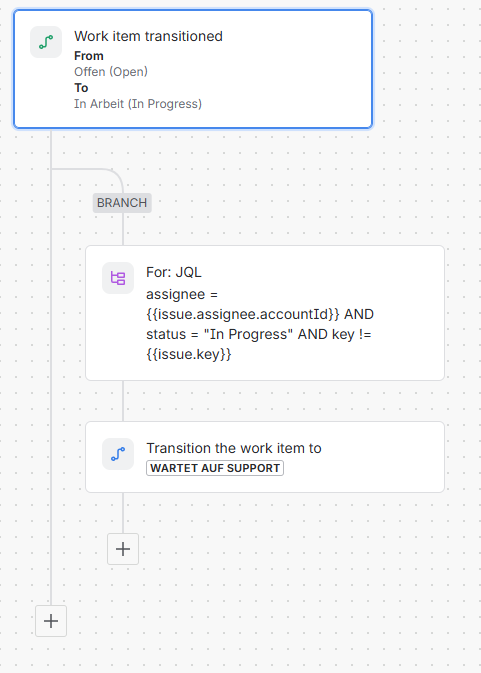
Task: Click connector between BRANCH label and JQL card
Action: (x=123, y=229)
